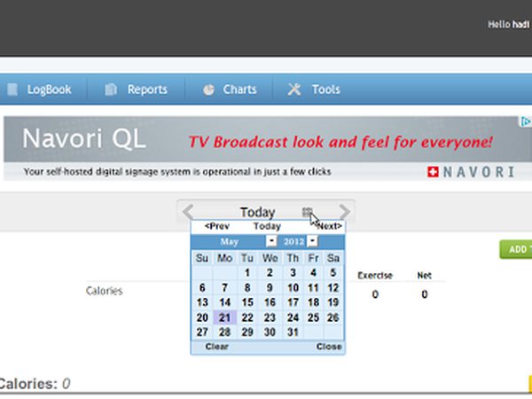
Task: Select date 15 in calendar
Action: [247, 302]
